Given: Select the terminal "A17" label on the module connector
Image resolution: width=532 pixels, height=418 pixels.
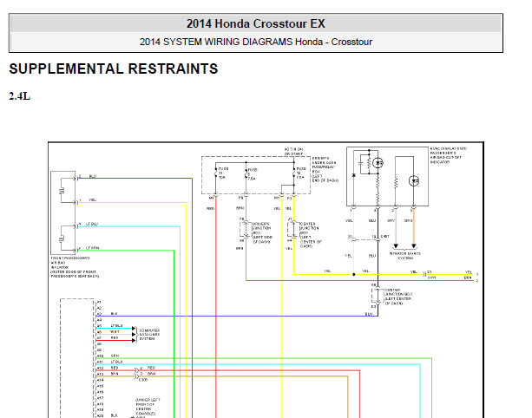Looking at the screenshot, I should tap(100, 398).
